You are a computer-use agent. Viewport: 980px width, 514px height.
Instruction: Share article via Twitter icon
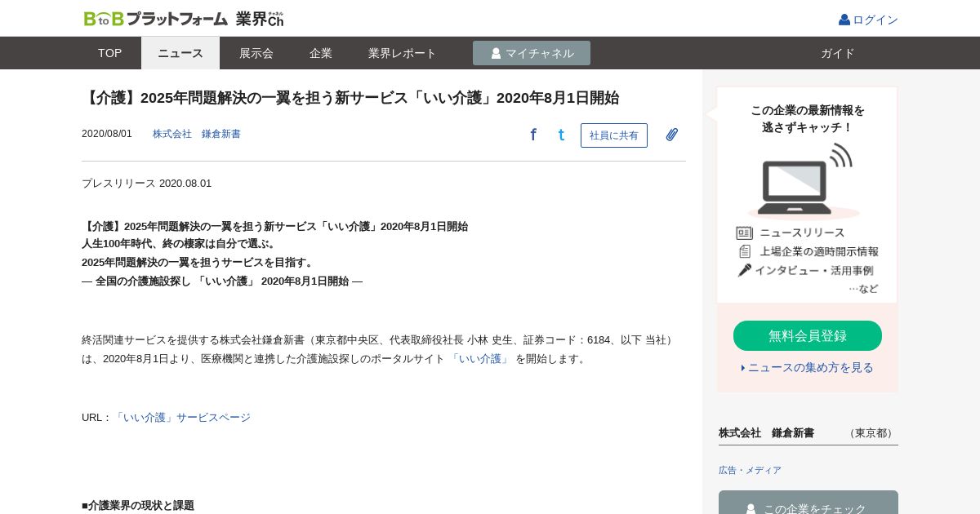561,135
